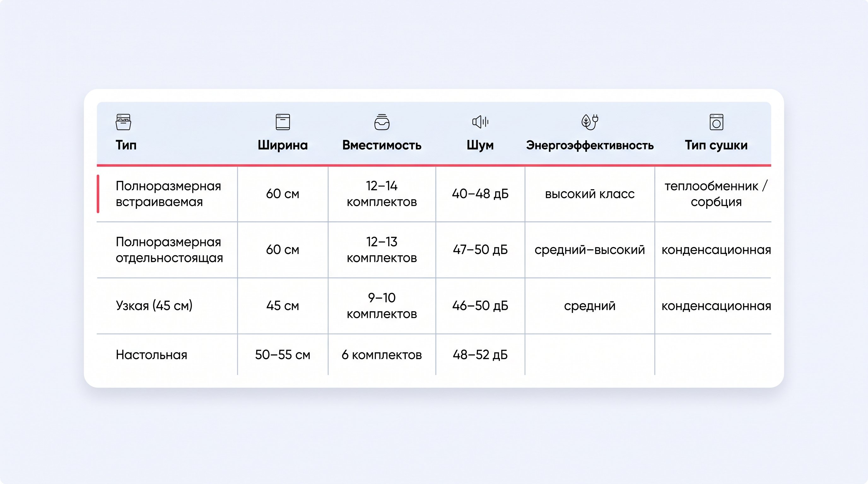
Task: Click the 48–52 дБ noise cell
Action: pyautogui.click(x=480, y=355)
